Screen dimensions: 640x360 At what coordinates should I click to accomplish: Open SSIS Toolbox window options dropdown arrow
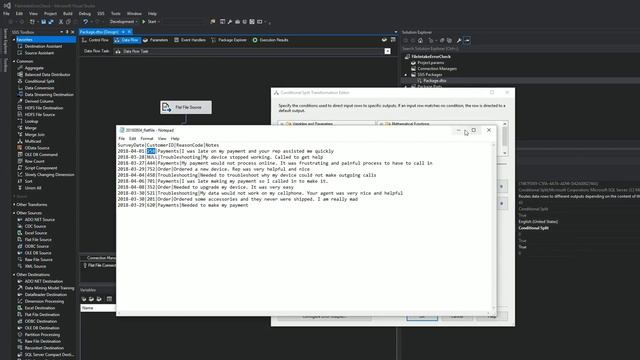coord(62,32)
